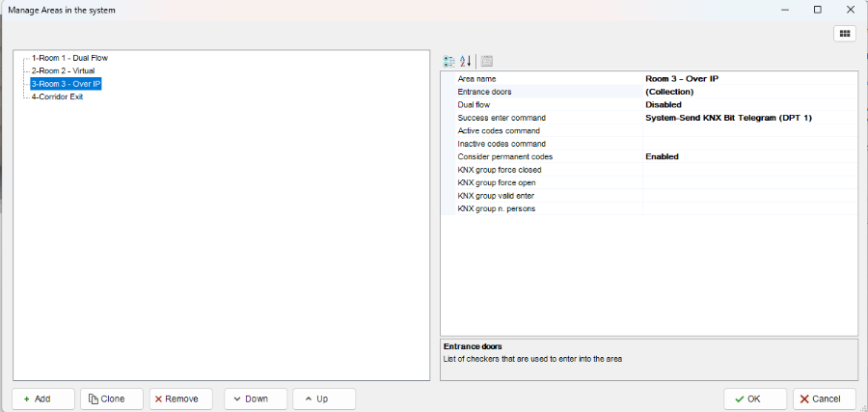Edit the Area name value field
The height and width of the screenshot is (412, 868).
(748, 78)
